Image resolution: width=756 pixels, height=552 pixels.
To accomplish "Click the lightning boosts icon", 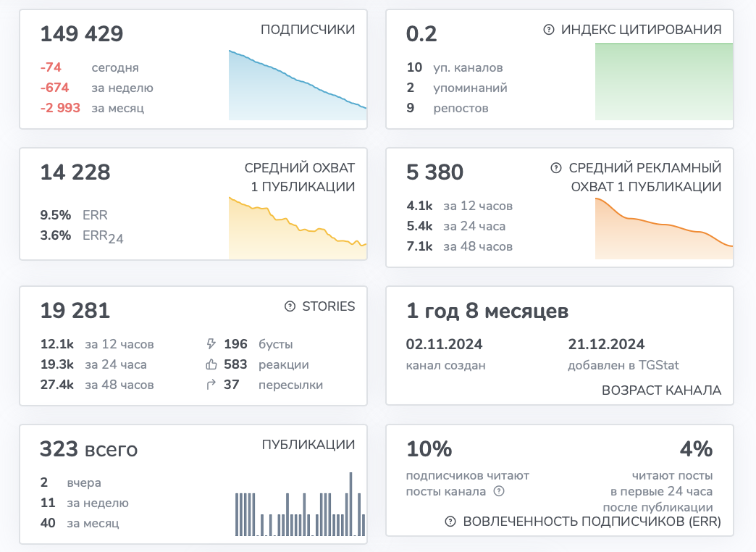I will pyautogui.click(x=211, y=344).
